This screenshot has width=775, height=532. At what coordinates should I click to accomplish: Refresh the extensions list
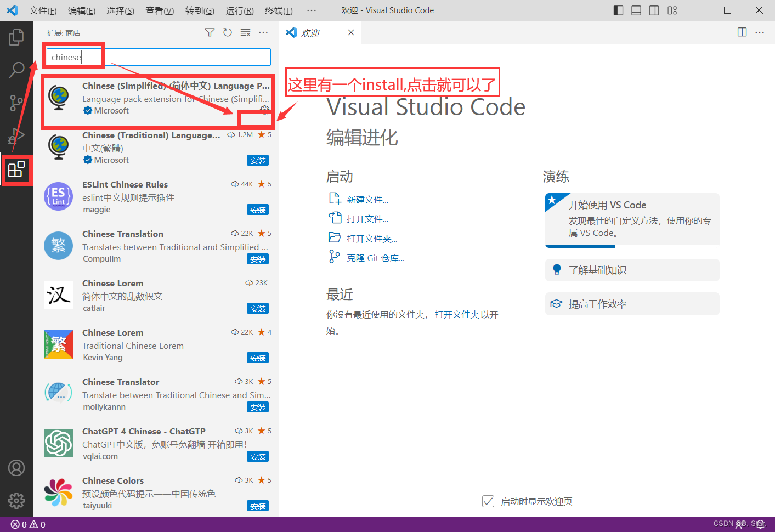pyautogui.click(x=228, y=32)
